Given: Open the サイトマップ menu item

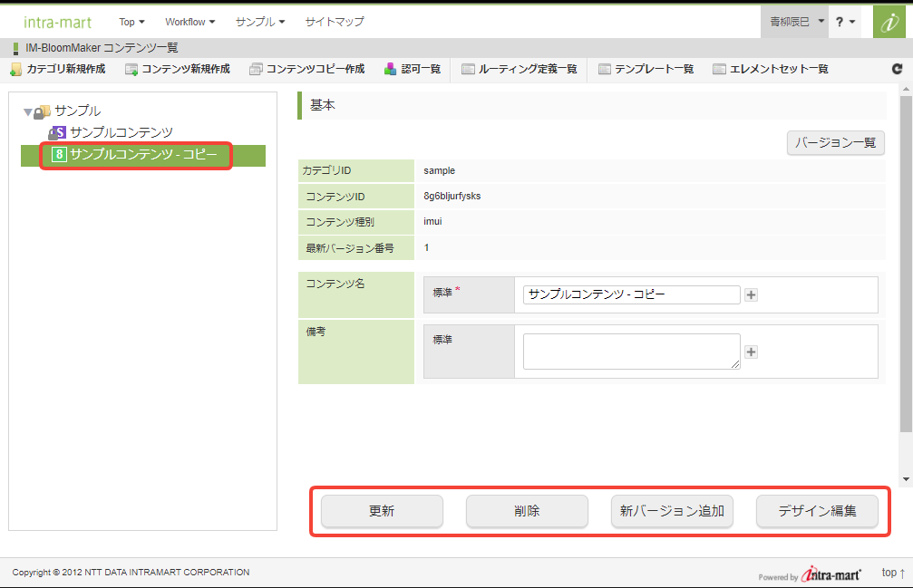Looking at the screenshot, I should pos(335,22).
